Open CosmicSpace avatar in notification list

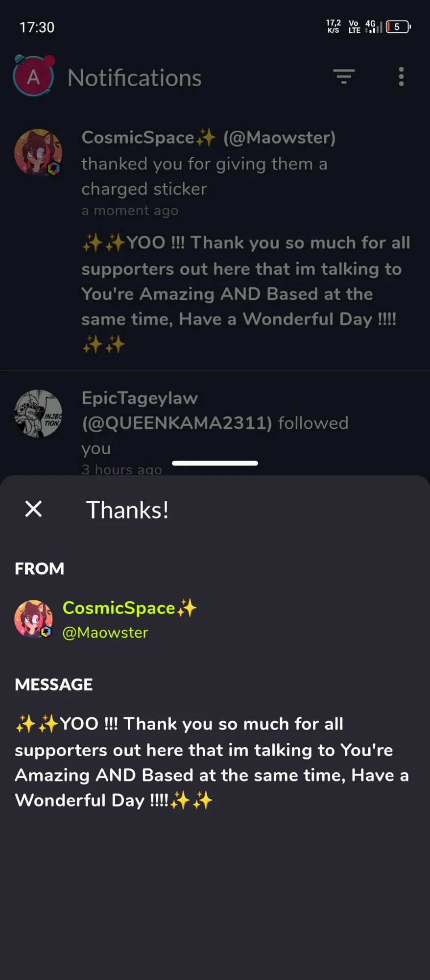pyautogui.click(x=38, y=153)
